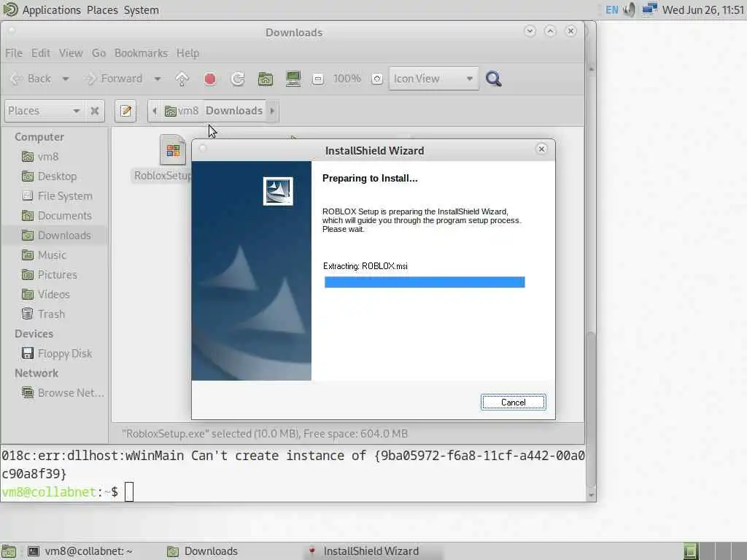Click the date and time clock
The width and height of the screenshot is (747, 560).
pos(703,10)
